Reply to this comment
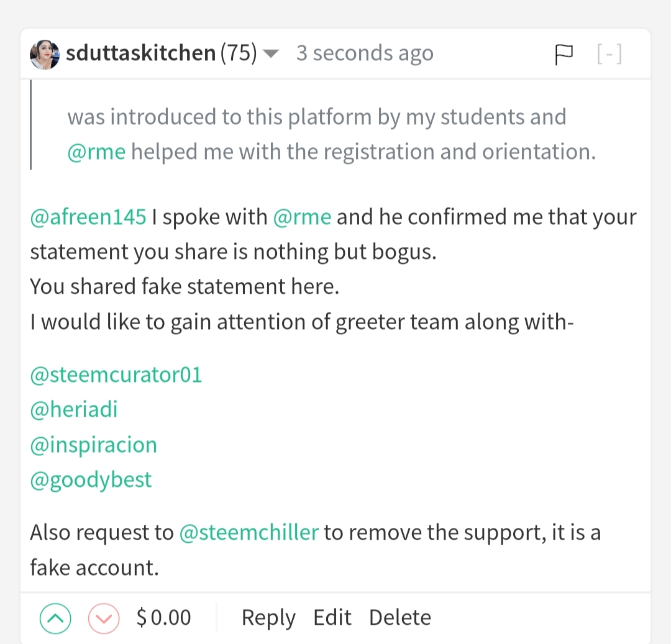The width and height of the screenshot is (671, 644). click(268, 618)
